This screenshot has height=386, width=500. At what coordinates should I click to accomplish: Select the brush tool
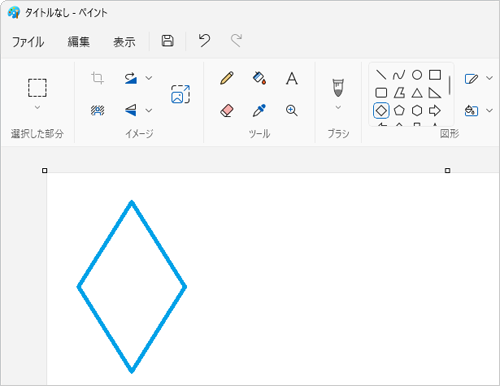point(338,88)
